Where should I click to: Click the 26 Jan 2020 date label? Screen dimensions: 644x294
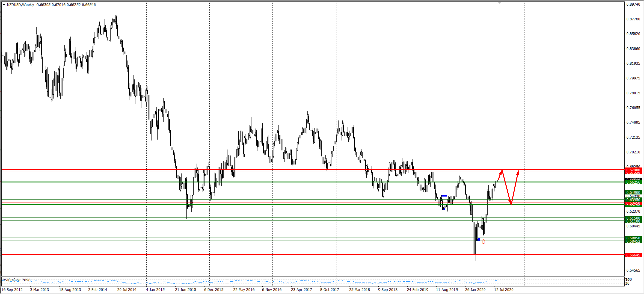pos(475,290)
